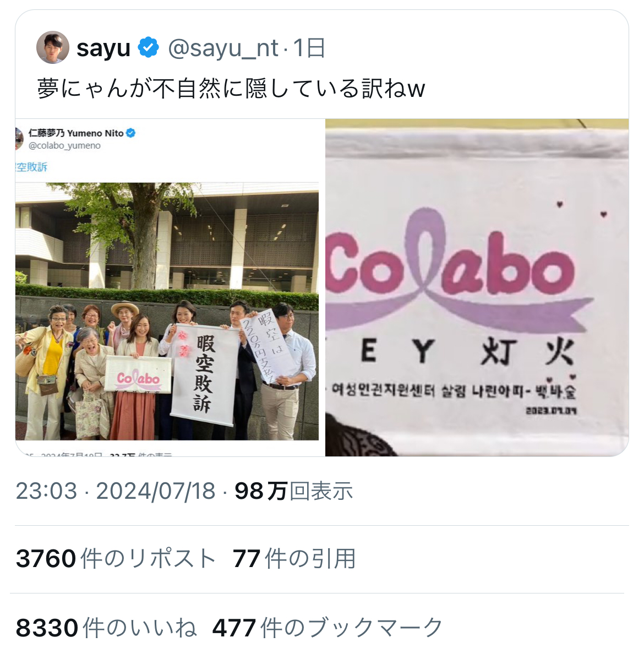This screenshot has width=644, height=659.
Task: Click the 98万回表示 view count
Action: pos(293,491)
